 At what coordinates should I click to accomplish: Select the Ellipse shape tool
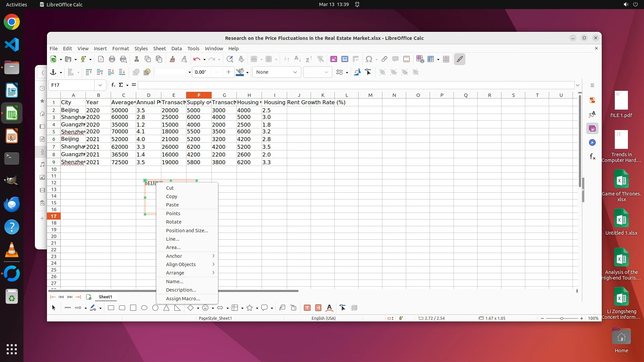[144, 308]
